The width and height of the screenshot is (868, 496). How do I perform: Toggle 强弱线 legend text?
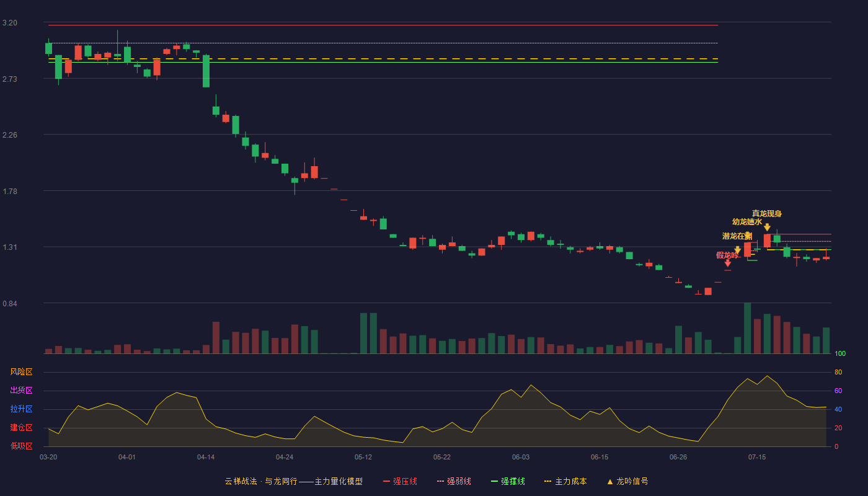click(x=459, y=481)
